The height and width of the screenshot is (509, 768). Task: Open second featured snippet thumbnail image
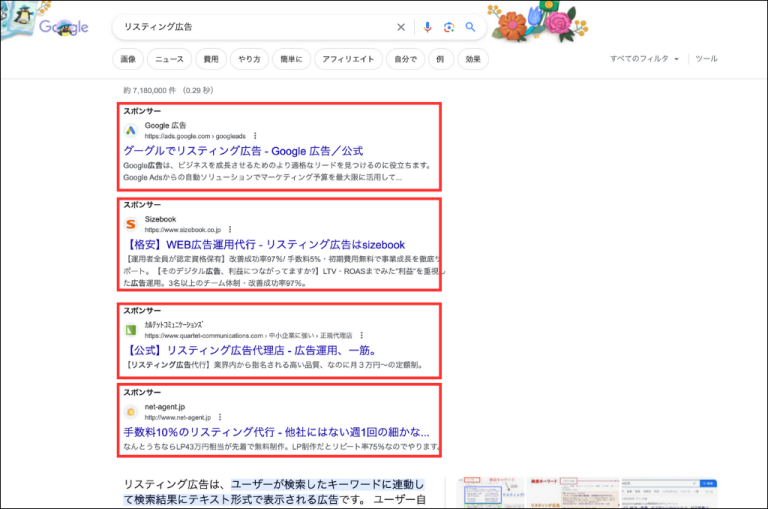click(x=573, y=492)
